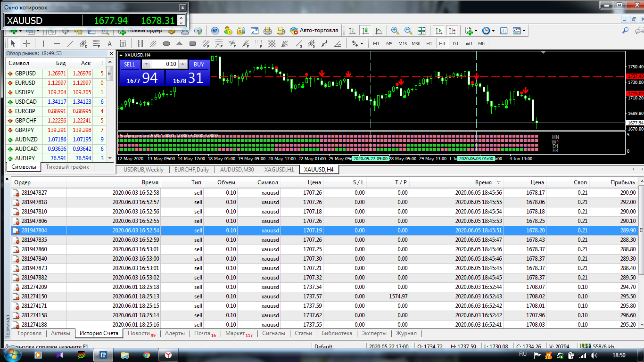Switch to the XAGUSD,H1 chart tab

point(279,170)
